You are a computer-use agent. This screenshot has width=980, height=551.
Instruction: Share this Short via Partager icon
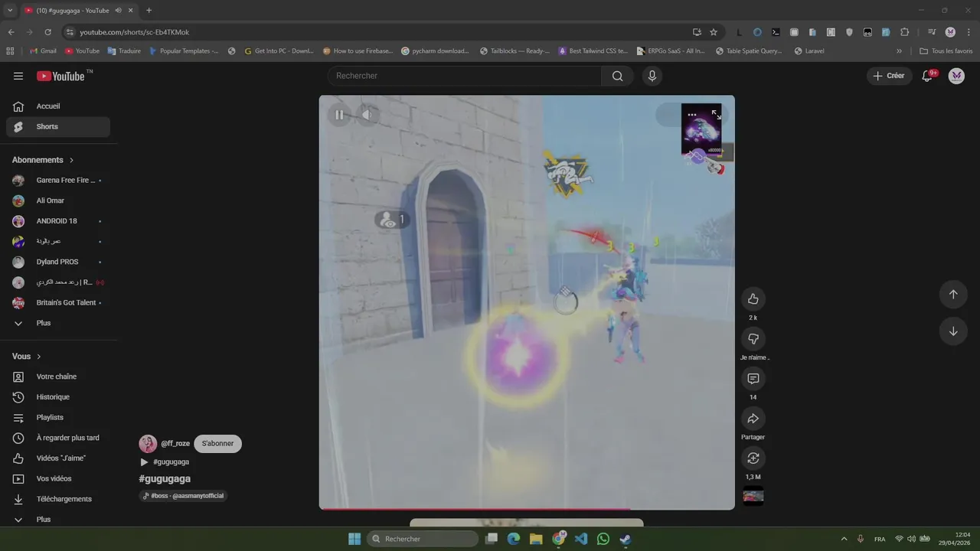[753, 419]
